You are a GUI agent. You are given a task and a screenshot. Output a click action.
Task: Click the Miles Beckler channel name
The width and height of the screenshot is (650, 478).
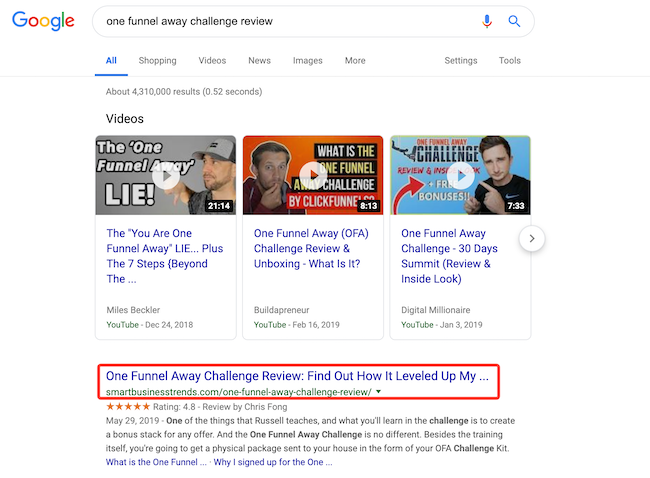click(133, 310)
